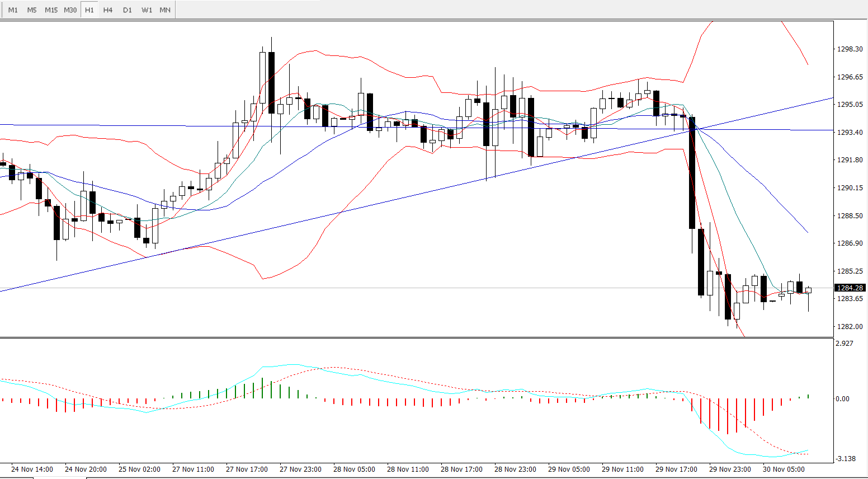Select the D1 daily timeframe
Image resolution: width=868 pixels, height=479 pixels.
(128, 10)
